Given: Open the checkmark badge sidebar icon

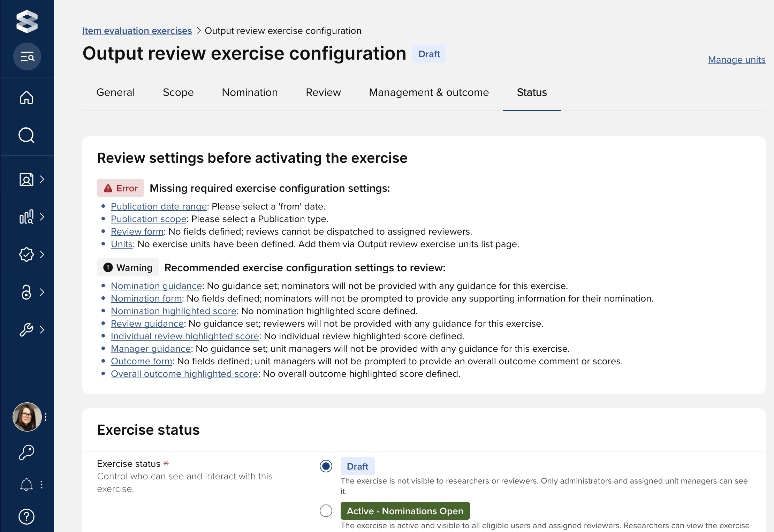Looking at the screenshot, I should pos(26,254).
